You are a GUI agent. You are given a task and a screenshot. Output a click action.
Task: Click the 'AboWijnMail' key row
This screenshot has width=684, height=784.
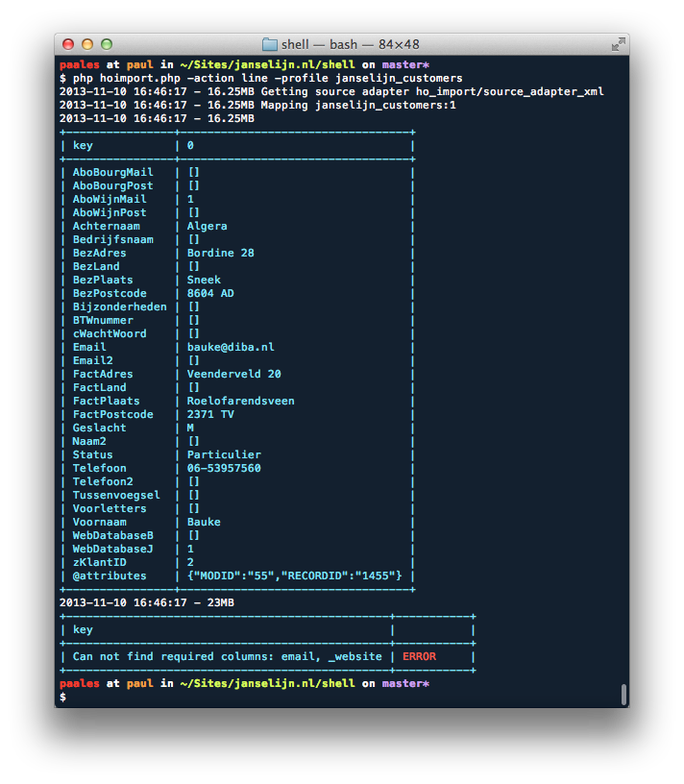[x=237, y=200]
